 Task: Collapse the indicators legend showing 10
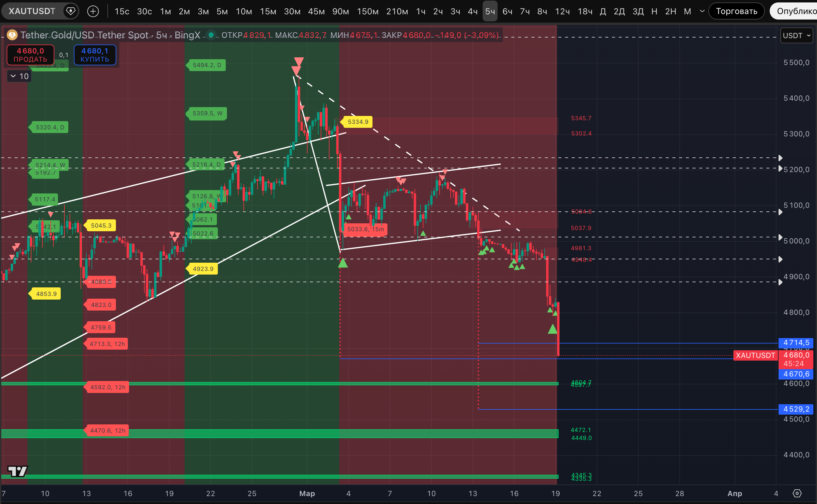pyautogui.click(x=13, y=76)
